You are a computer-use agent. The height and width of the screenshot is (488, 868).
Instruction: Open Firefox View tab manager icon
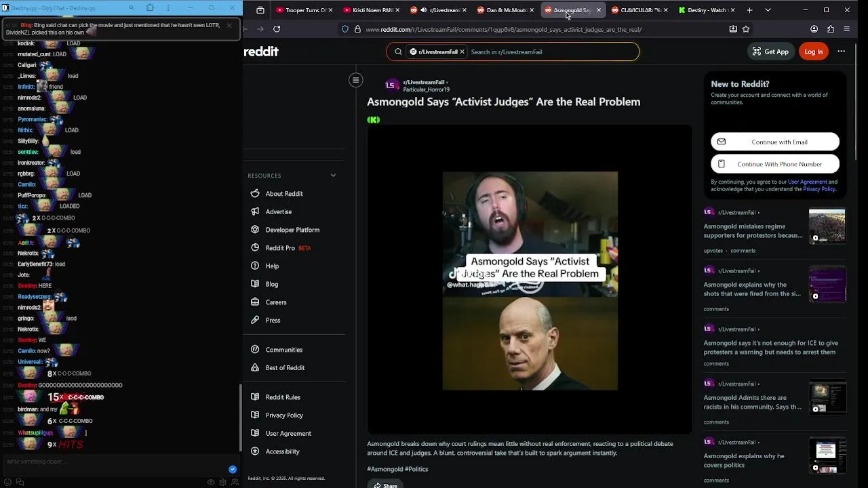point(260,10)
